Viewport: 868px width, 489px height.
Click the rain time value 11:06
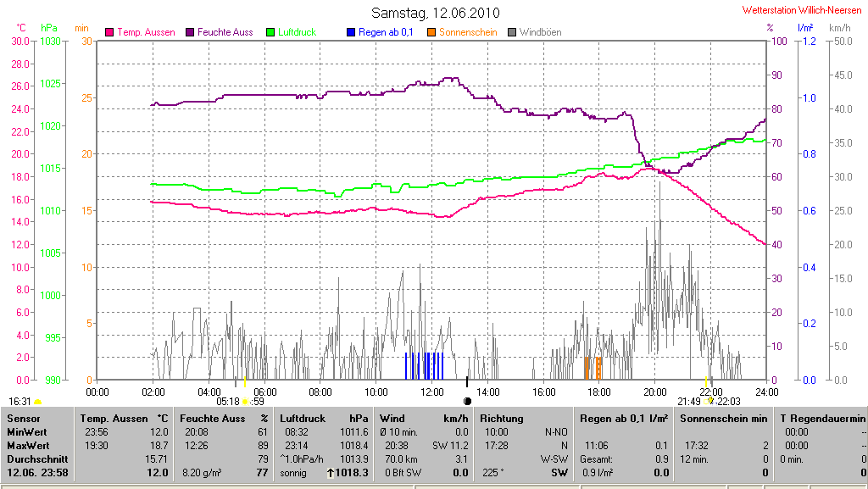tap(597, 445)
